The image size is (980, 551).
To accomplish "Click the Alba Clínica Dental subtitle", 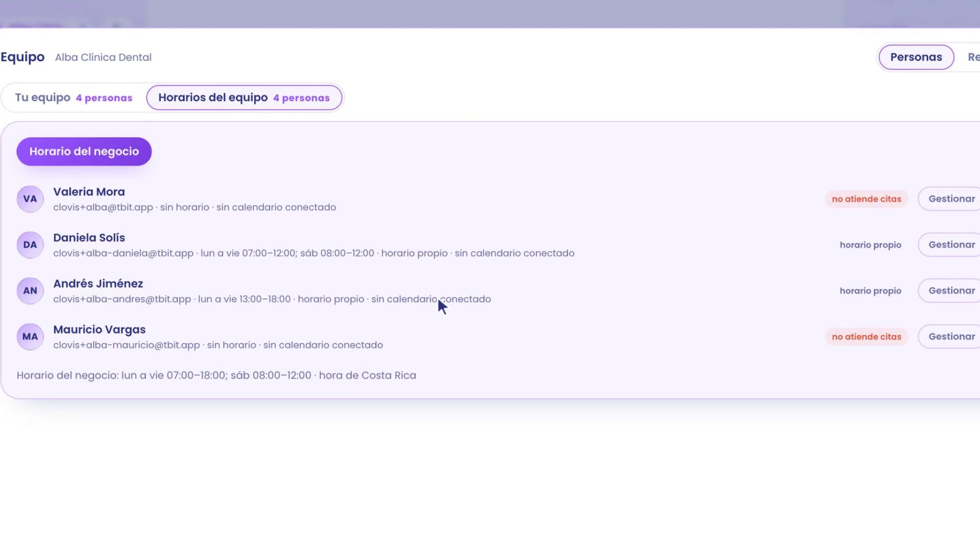I will click(x=103, y=57).
